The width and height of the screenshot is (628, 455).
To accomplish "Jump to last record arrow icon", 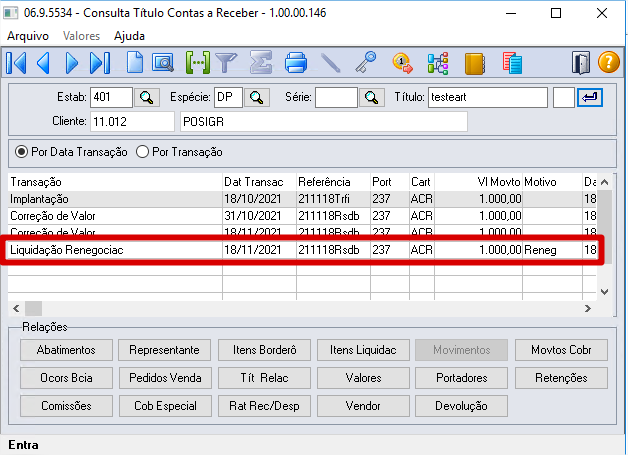I will click(100, 63).
